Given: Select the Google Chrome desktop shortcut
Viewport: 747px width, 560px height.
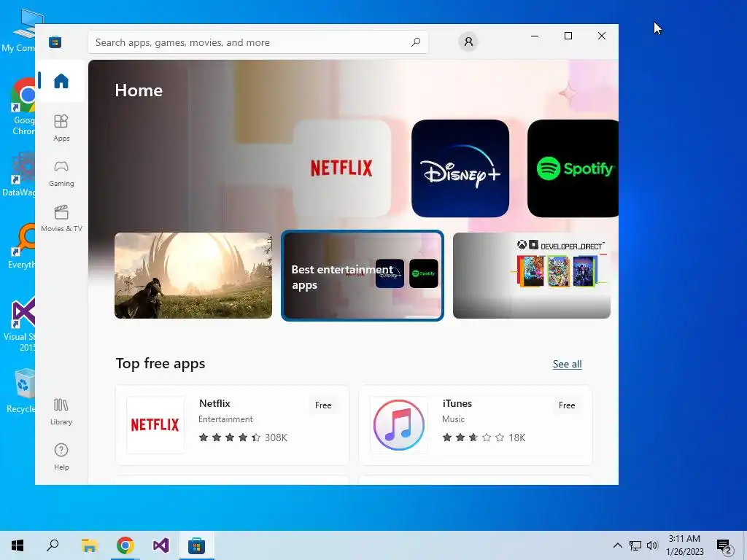Looking at the screenshot, I should pos(23,107).
